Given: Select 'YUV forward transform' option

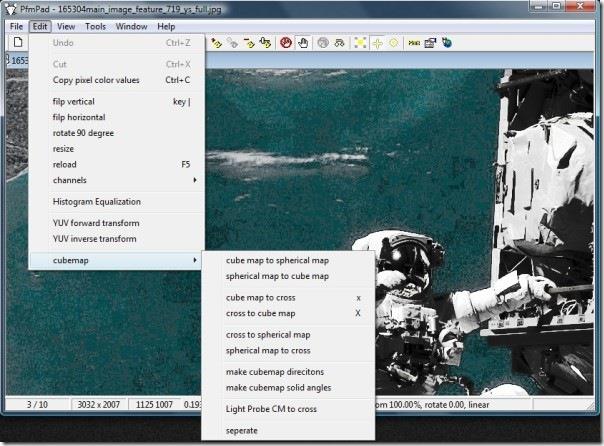Looking at the screenshot, I should point(96,223).
